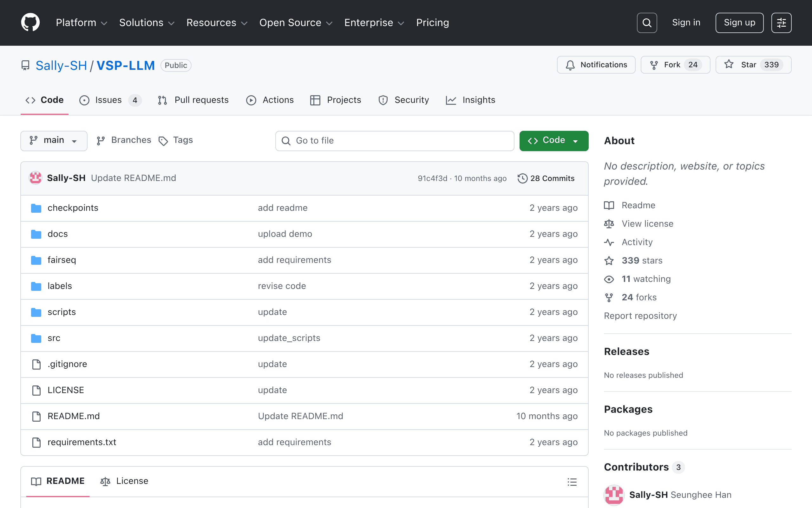
Task: Click the Sign up button
Action: point(739,23)
